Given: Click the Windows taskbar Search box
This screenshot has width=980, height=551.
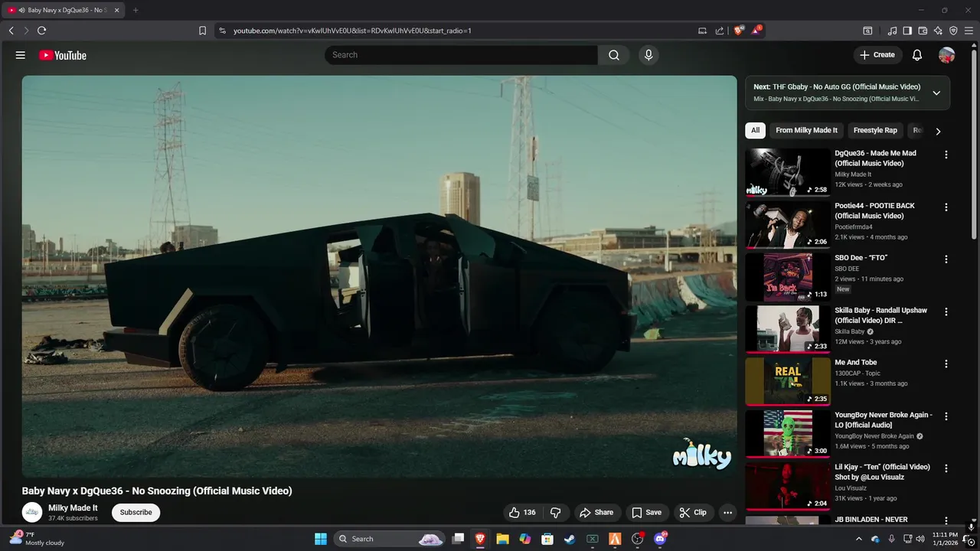Looking at the screenshot, I should click(x=390, y=539).
